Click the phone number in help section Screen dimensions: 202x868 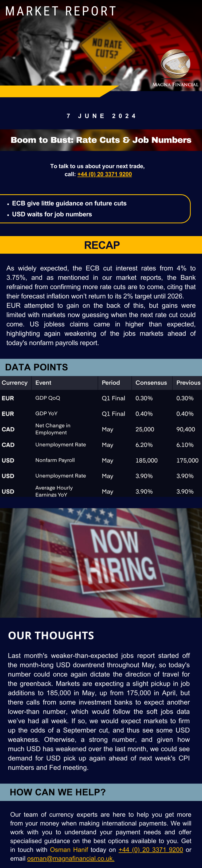tap(151, 849)
